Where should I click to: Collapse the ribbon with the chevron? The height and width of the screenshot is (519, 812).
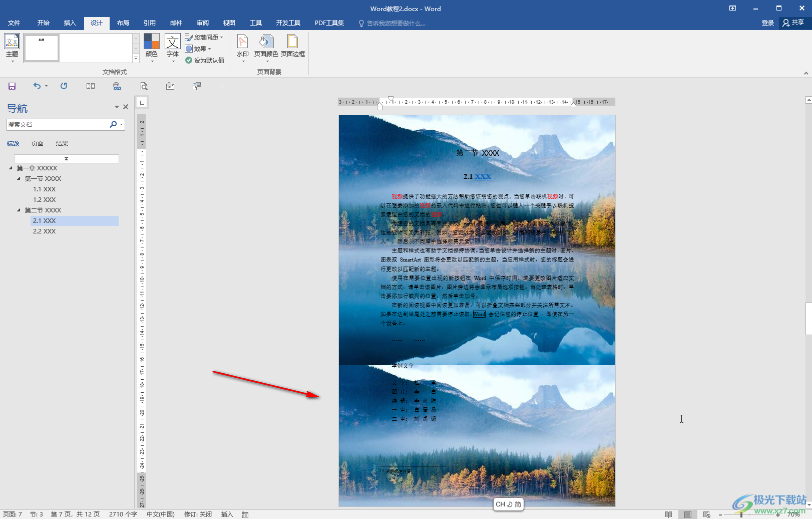click(x=806, y=73)
